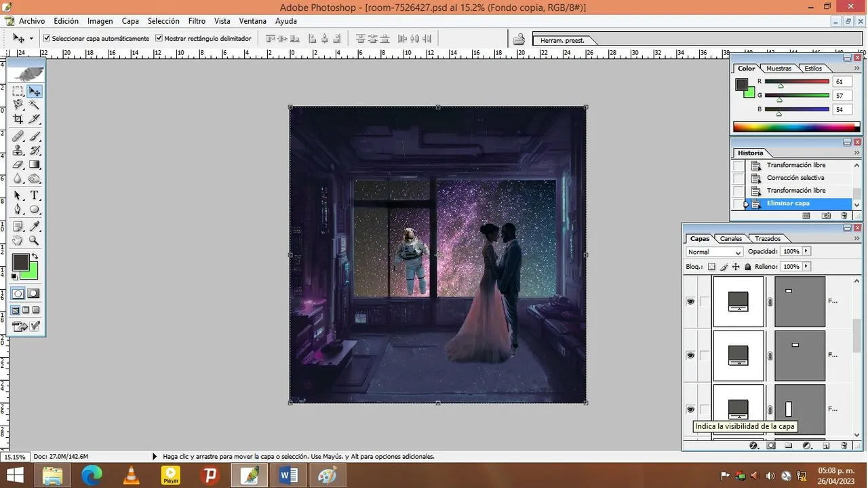Select the Magic Wand tool
The image size is (868, 488).
tap(35, 105)
